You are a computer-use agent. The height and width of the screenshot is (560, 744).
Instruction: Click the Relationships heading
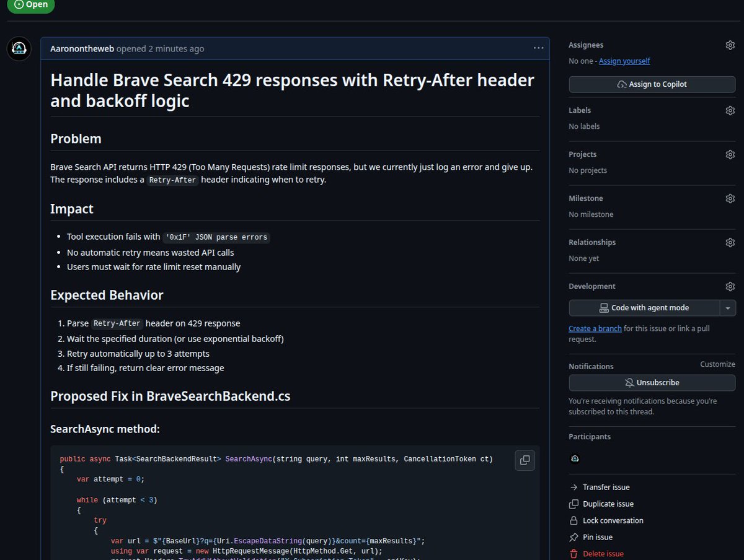(x=592, y=242)
